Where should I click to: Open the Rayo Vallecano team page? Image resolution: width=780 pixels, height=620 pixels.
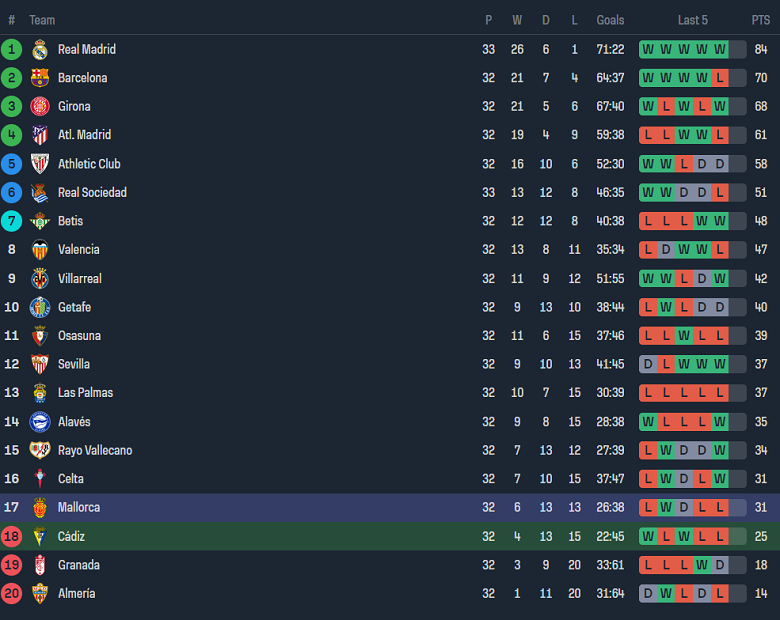point(95,450)
